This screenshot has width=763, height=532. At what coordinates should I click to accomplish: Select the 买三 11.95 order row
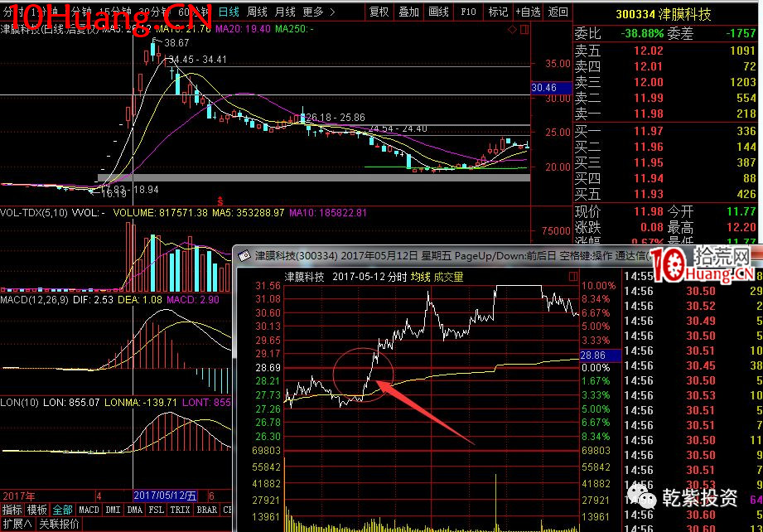666,162
